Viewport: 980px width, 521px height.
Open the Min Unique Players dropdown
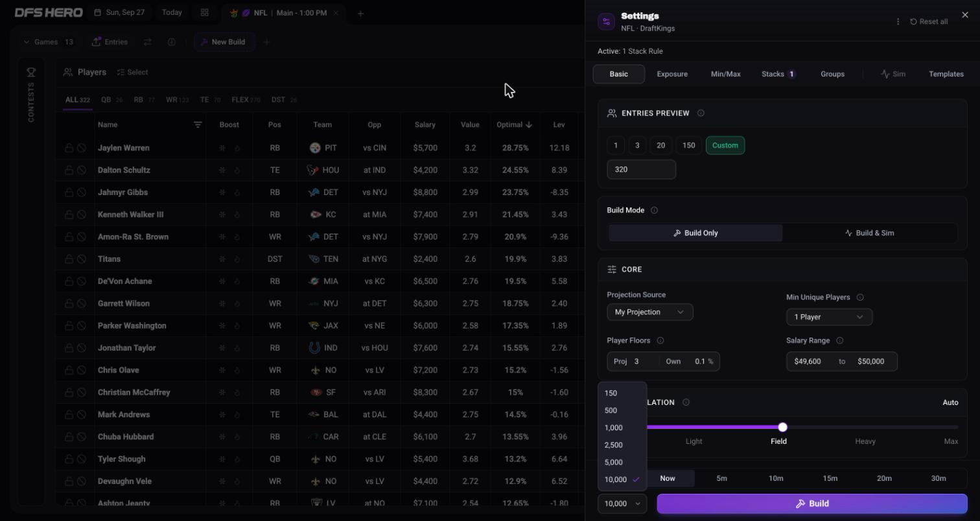(829, 317)
